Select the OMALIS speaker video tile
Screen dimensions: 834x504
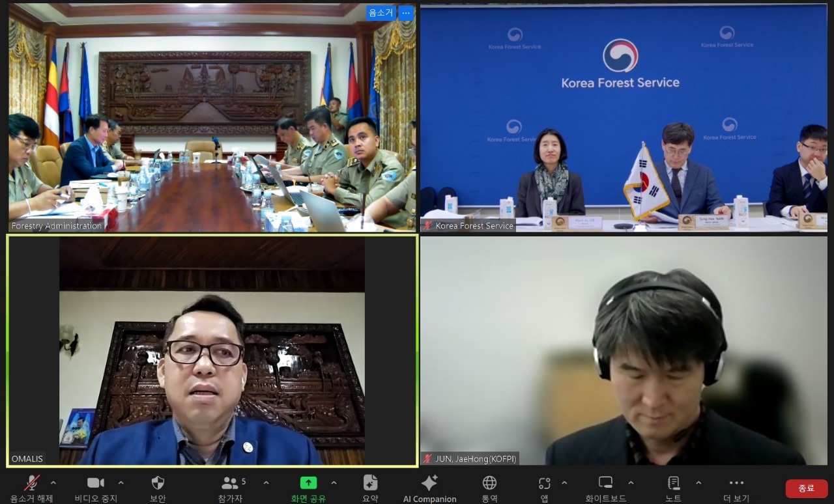click(212, 351)
